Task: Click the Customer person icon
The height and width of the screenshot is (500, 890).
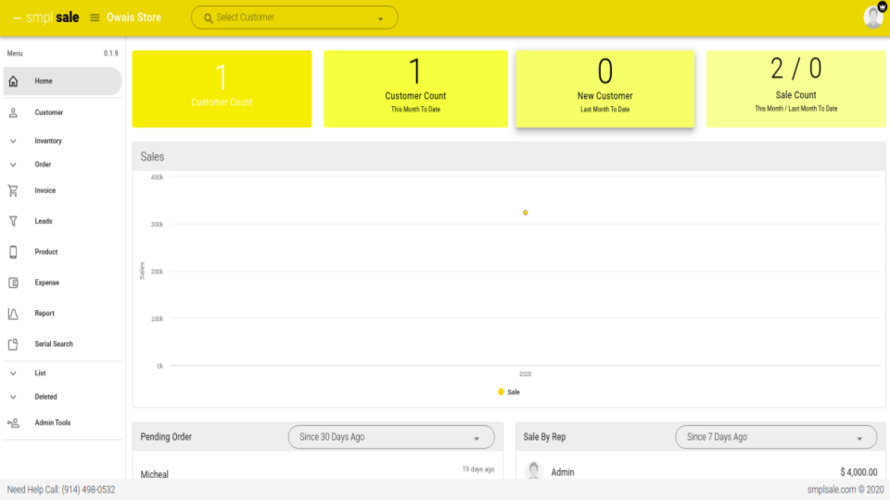Action: point(13,112)
